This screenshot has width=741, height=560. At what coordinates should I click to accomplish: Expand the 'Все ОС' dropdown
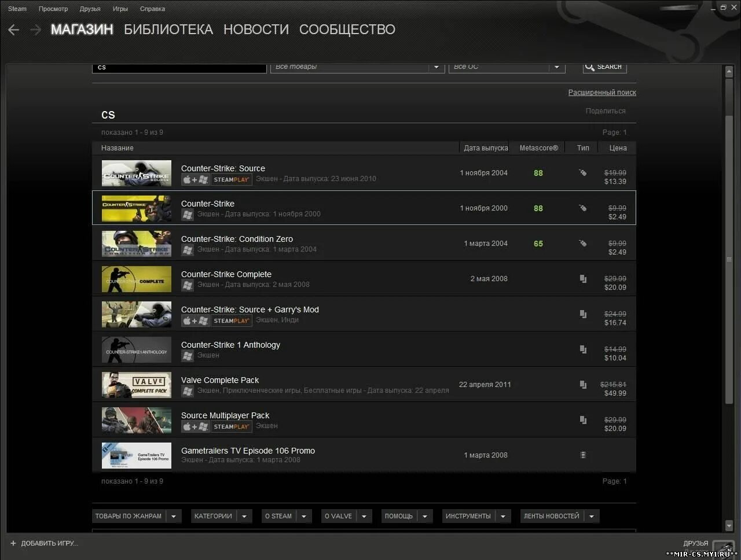[x=557, y=67]
